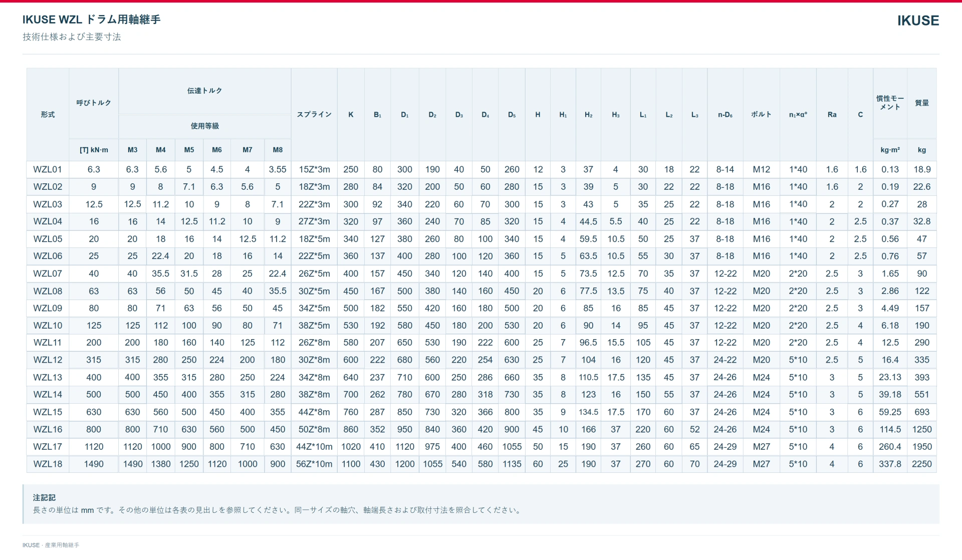Screen dimensions: 962x560
Task: Select the row label 'WZL01'
Action: (x=48, y=170)
